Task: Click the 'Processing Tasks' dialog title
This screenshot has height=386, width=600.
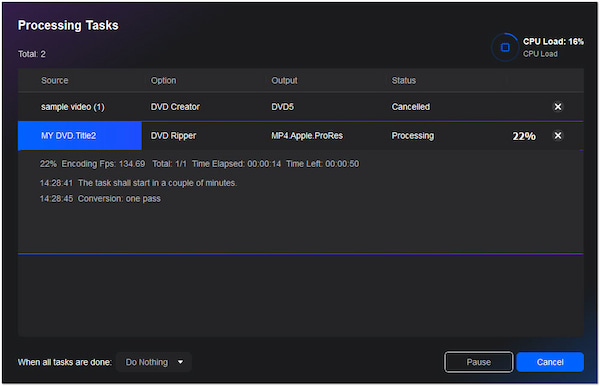Action: [x=68, y=25]
